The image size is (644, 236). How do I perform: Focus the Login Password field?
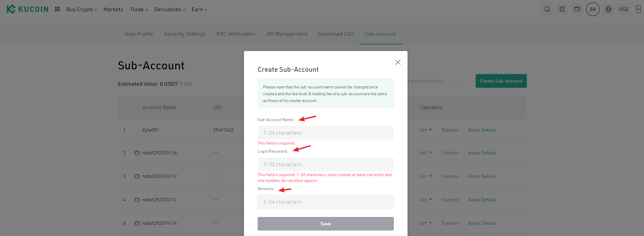pos(326,164)
